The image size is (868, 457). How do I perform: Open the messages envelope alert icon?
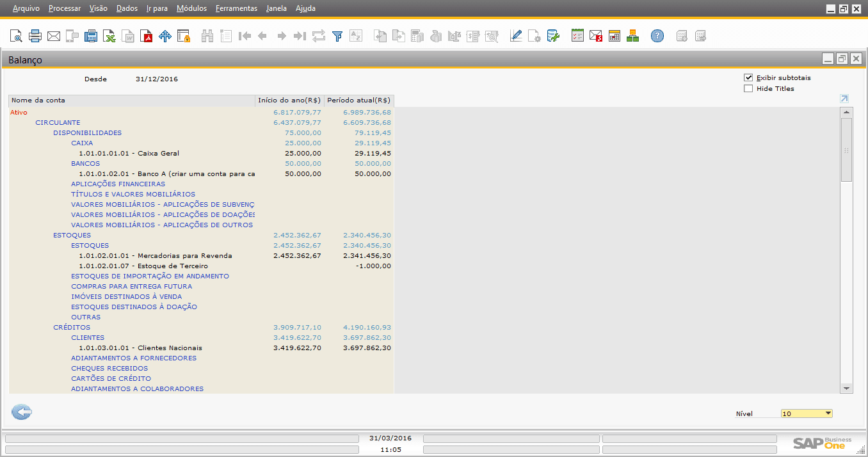(596, 36)
